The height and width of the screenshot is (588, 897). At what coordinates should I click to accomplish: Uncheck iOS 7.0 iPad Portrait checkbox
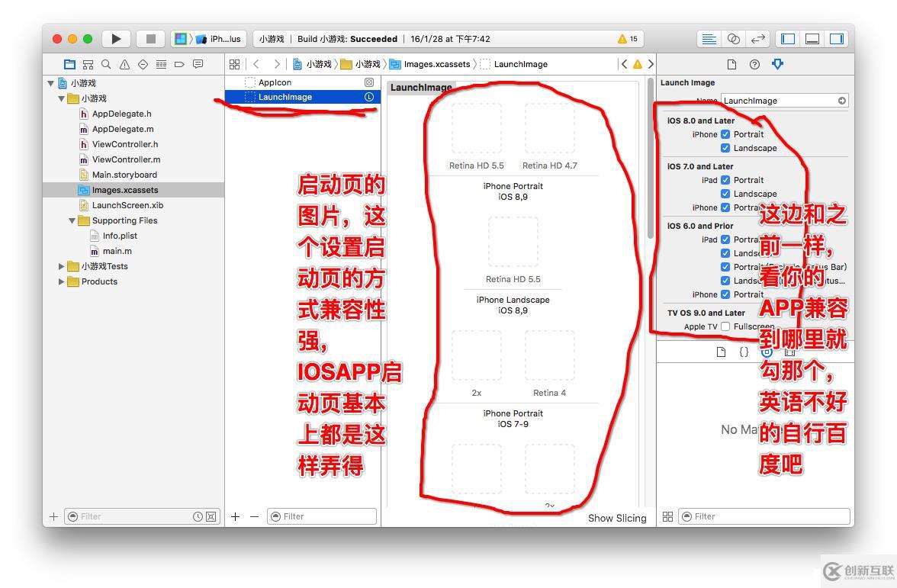click(725, 180)
